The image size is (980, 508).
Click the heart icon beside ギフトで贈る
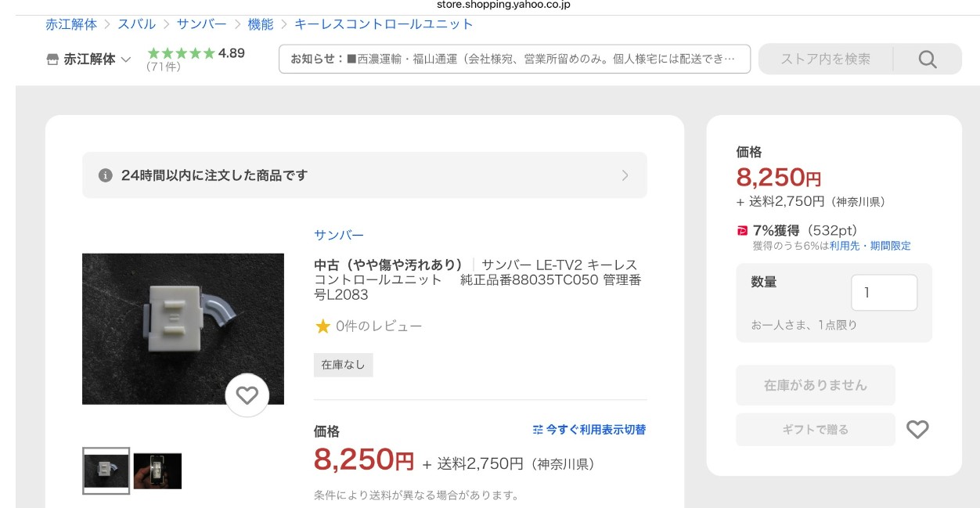tap(917, 429)
